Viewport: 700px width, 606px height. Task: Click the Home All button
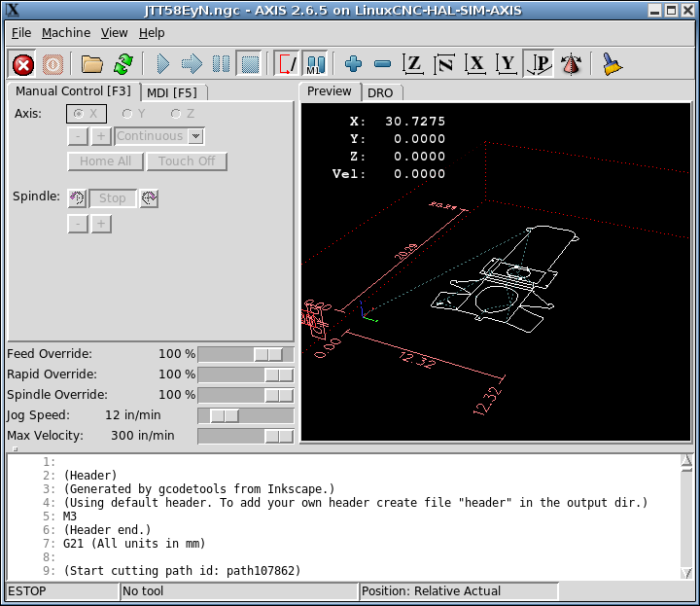pyautogui.click(x=105, y=161)
